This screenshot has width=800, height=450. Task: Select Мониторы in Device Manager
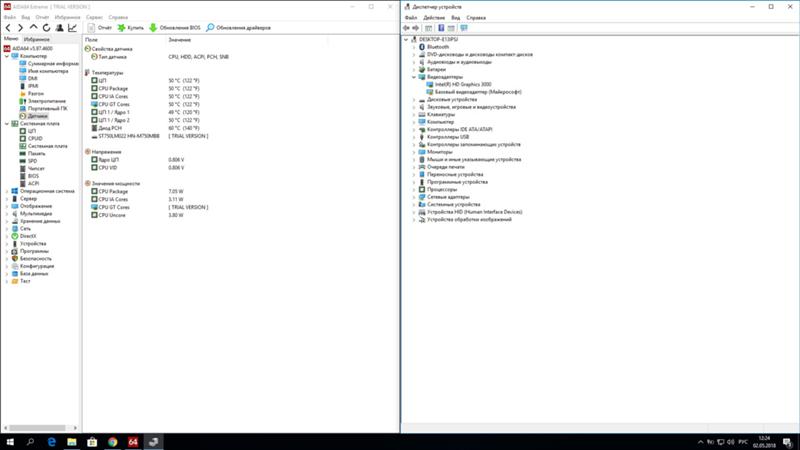pos(435,152)
